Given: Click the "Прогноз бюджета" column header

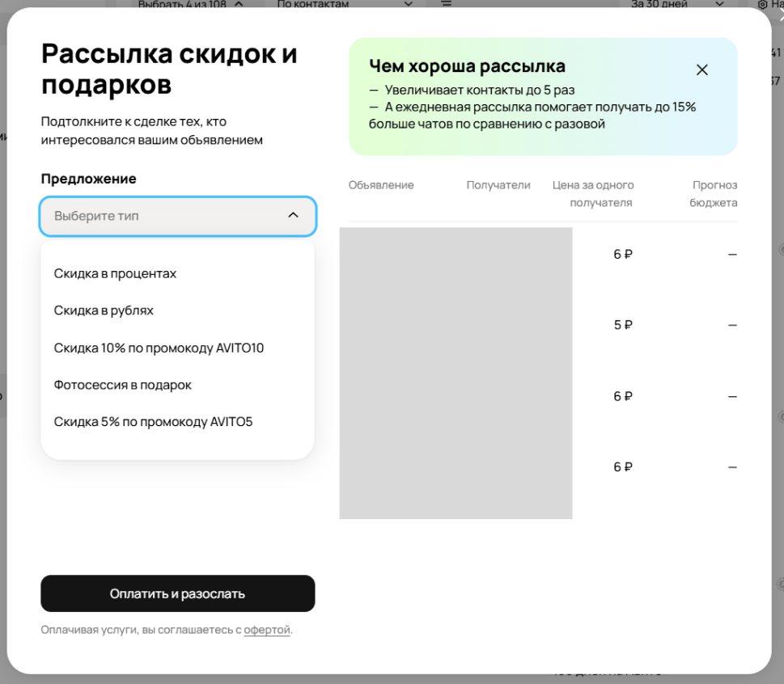Looking at the screenshot, I should pos(714,194).
